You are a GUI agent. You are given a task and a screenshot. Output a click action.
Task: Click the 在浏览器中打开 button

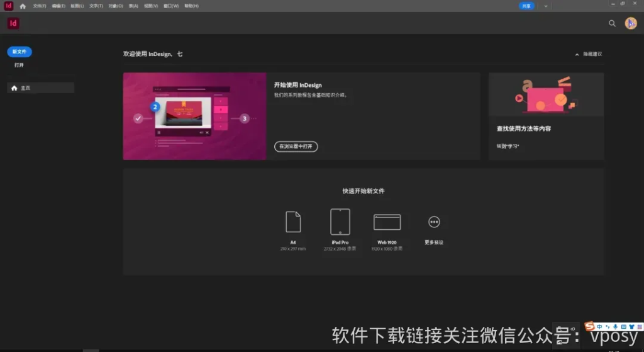point(296,146)
